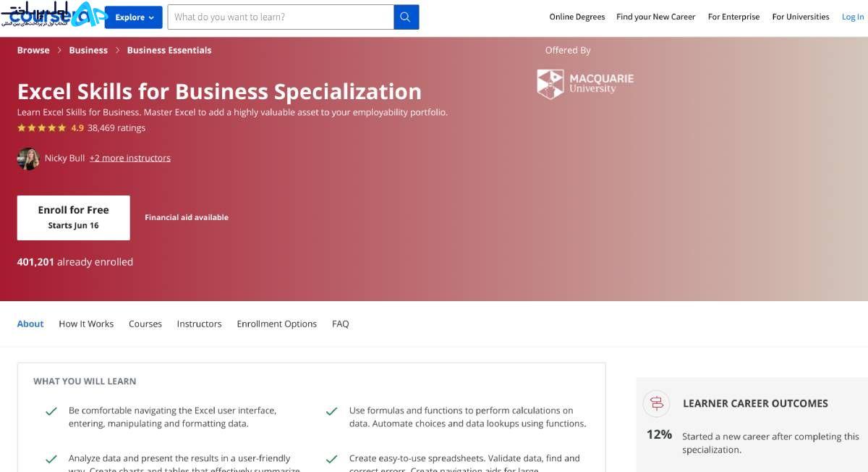Click the Log In link
The width and height of the screenshot is (868, 472).
(853, 17)
